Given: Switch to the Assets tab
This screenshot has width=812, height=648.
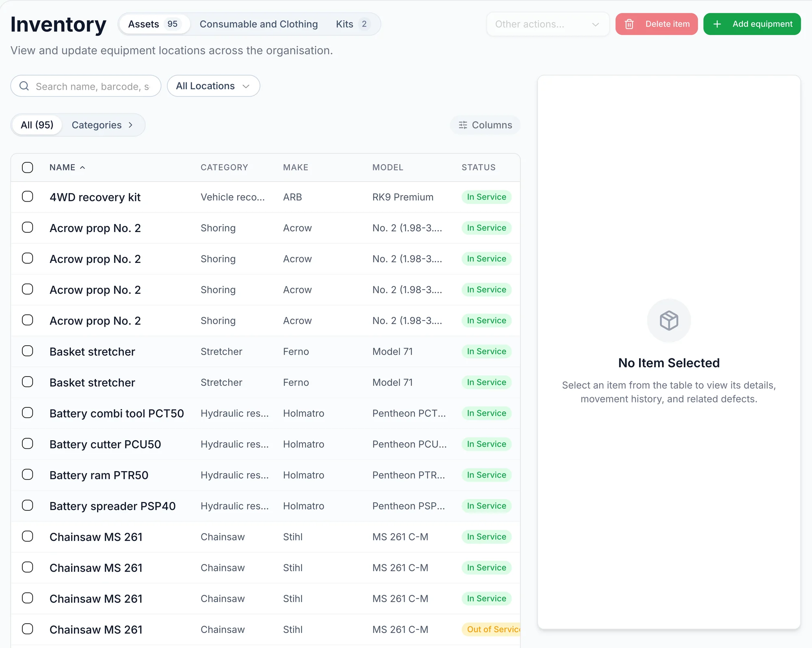Looking at the screenshot, I should coord(154,24).
